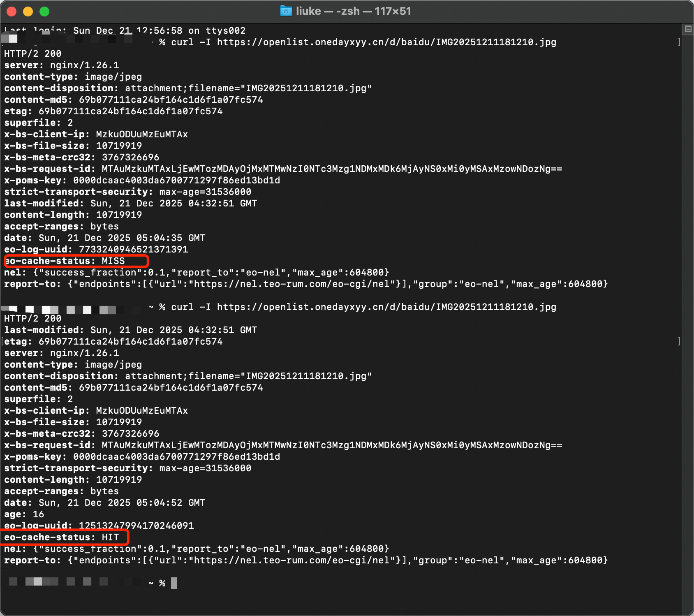Click the window title "liuke — -zsh — 117×51"
Image resolution: width=694 pixels, height=616 pixels.
pos(353,11)
